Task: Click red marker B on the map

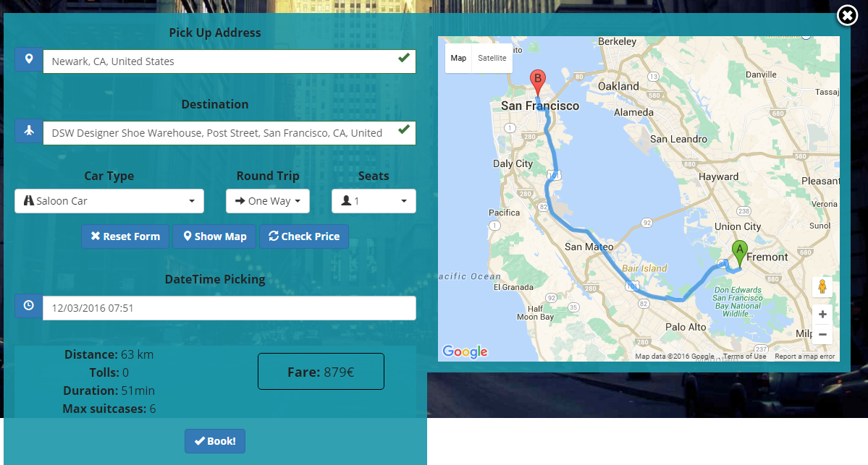Action: (x=537, y=82)
